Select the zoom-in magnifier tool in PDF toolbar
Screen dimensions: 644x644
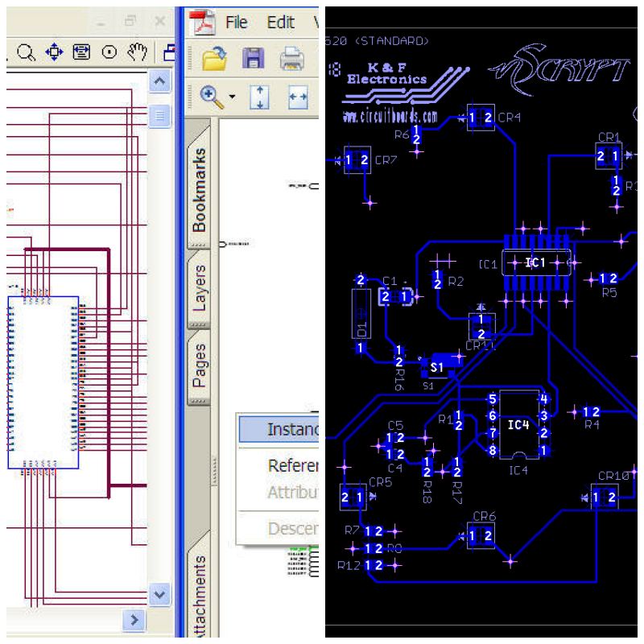point(212,97)
